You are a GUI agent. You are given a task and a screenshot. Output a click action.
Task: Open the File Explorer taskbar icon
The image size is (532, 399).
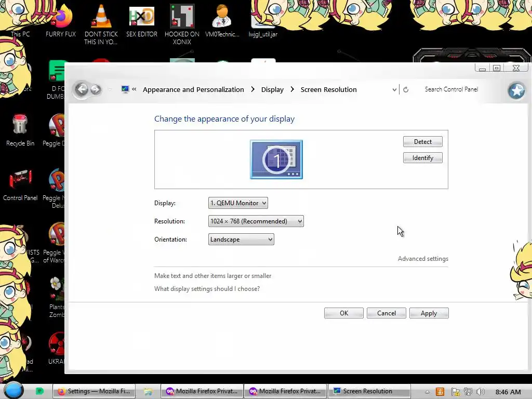click(x=148, y=392)
